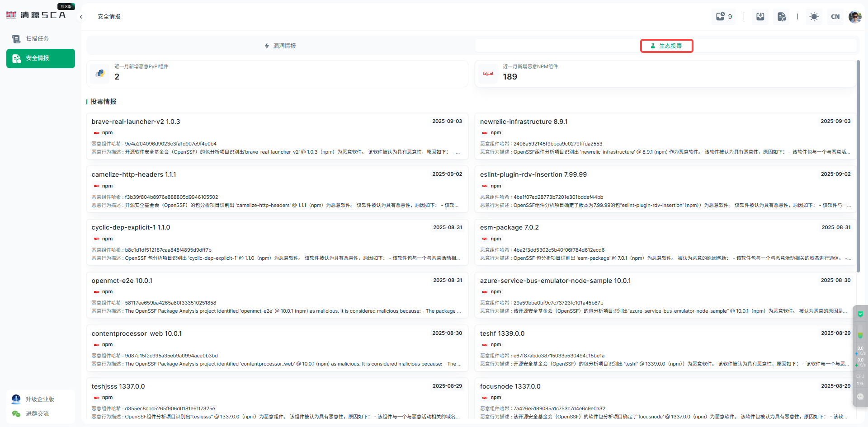Image resolution: width=868 pixels, height=427 pixels.
Task: Toggle the light/dark theme sun icon
Action: coord(814,17)
